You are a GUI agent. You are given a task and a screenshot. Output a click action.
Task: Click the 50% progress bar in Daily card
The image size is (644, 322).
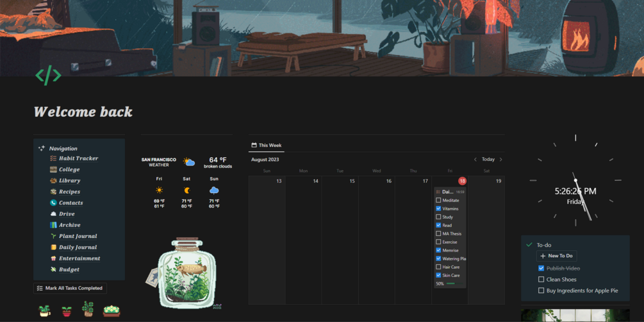454,284
